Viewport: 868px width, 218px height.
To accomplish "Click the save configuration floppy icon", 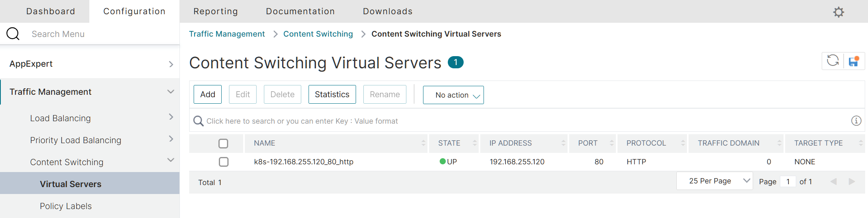I will coord(854,61).
